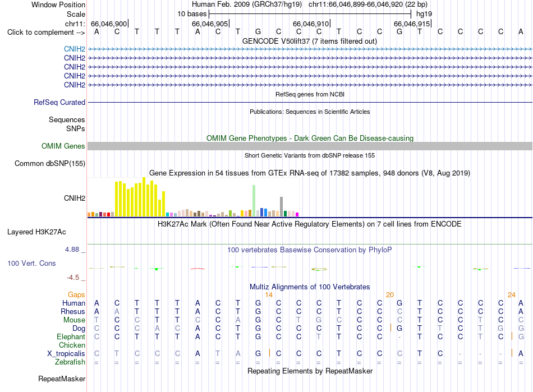Click the GENCODE V50lift37 track title
The height and width of the screenshot is (392, 533).
coord(310,41)
